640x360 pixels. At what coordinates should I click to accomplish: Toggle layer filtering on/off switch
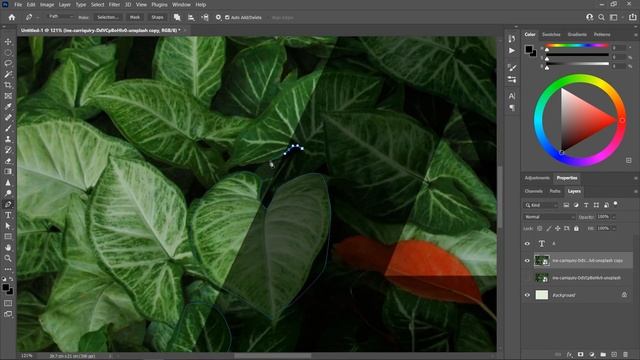(x=616, y=204)
